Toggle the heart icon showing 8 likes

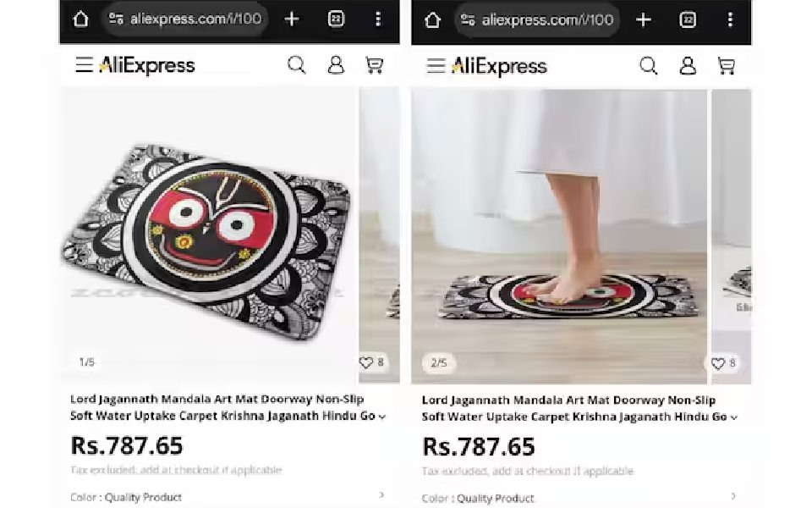[x=718, y=363]
